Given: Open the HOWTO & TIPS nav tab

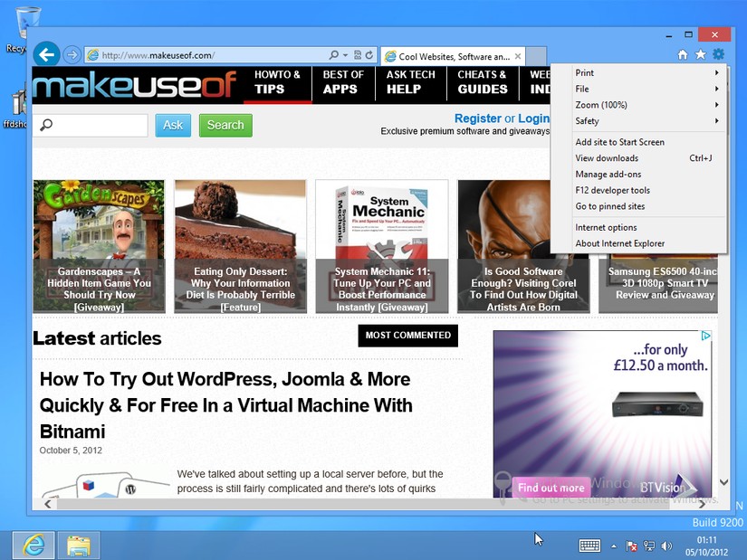Looking at the screenshot, I should [x=277, y=82].
